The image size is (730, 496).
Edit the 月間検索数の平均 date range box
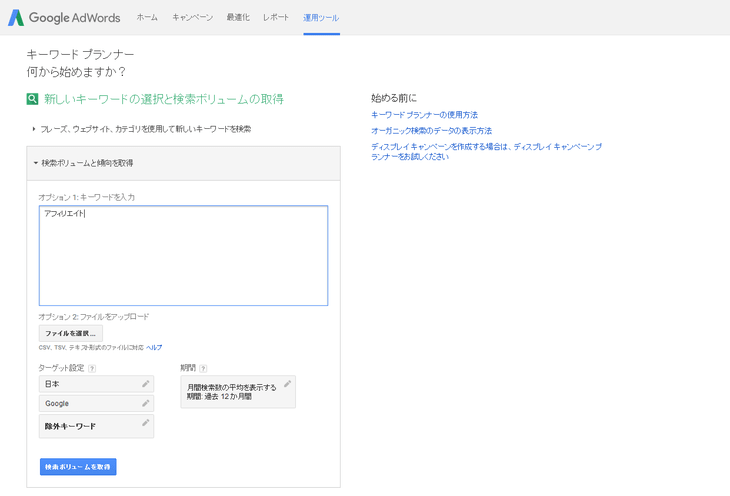[238, 392]
